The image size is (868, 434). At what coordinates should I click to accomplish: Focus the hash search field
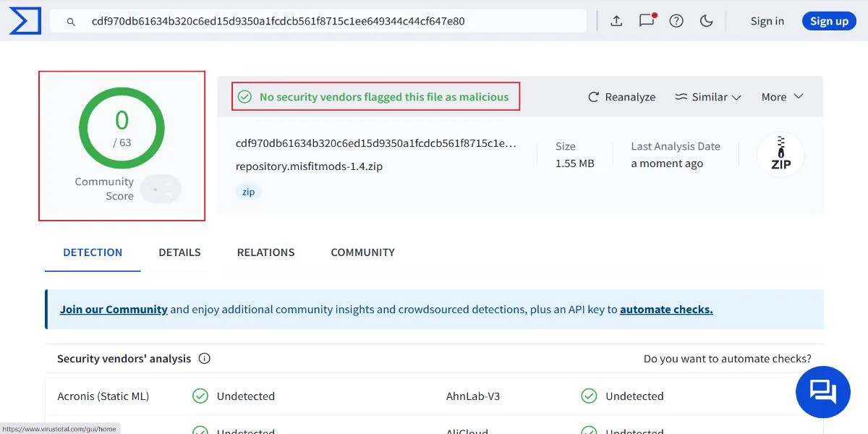pos(318,21)
